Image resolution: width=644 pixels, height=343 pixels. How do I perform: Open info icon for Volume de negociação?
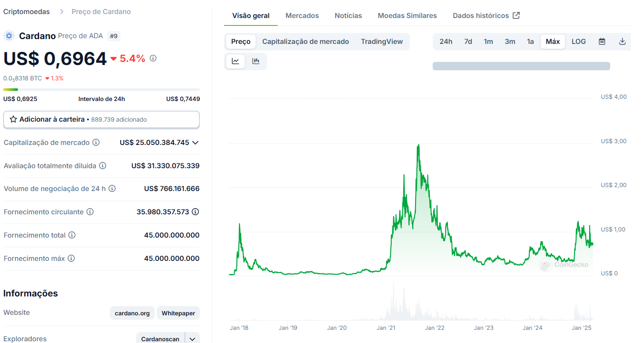click(112, 188)
